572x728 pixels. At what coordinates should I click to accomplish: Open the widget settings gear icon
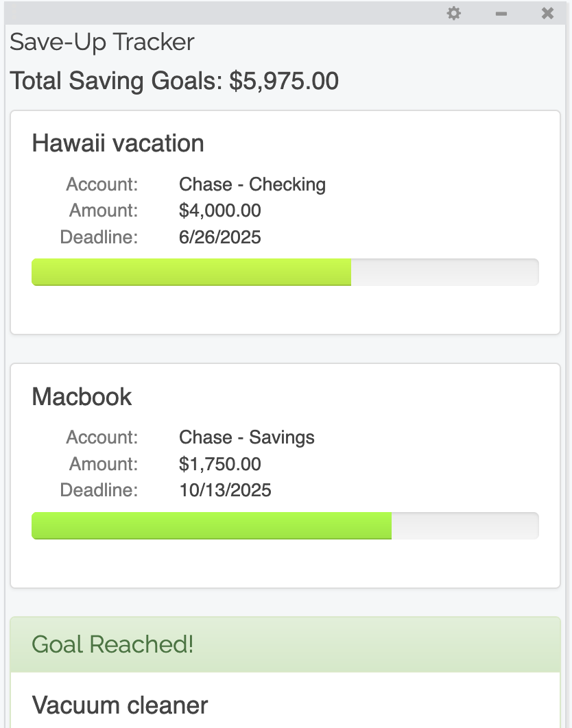coord(453,13)
